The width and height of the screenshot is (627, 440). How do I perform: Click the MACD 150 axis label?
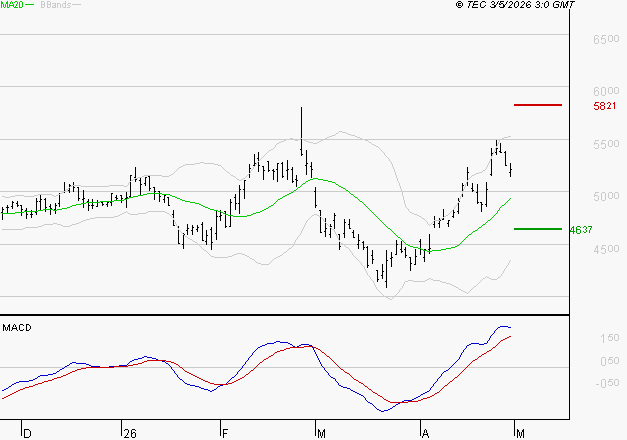click(609, 338)
